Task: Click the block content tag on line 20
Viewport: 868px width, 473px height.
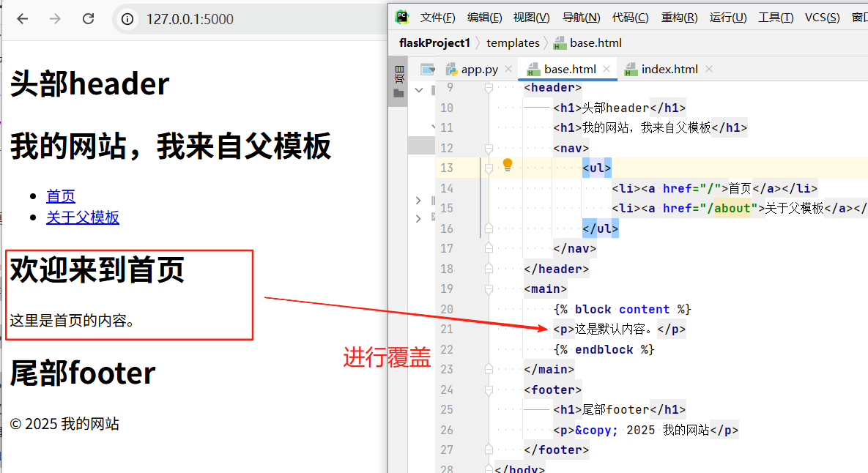Action: click(622, 309)
